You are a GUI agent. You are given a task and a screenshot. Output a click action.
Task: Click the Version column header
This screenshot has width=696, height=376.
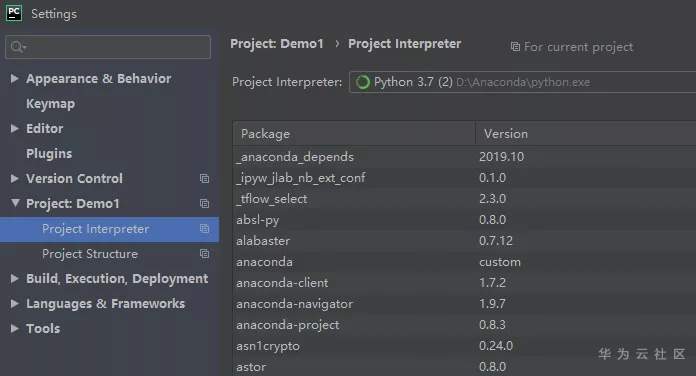pyautogui.click(x=585, y=134)
